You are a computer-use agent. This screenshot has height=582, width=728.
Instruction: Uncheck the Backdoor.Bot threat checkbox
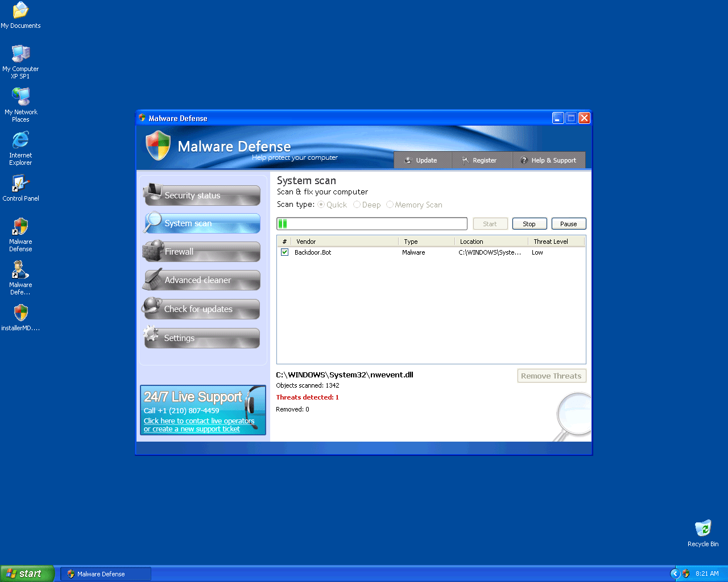(285, 252)
